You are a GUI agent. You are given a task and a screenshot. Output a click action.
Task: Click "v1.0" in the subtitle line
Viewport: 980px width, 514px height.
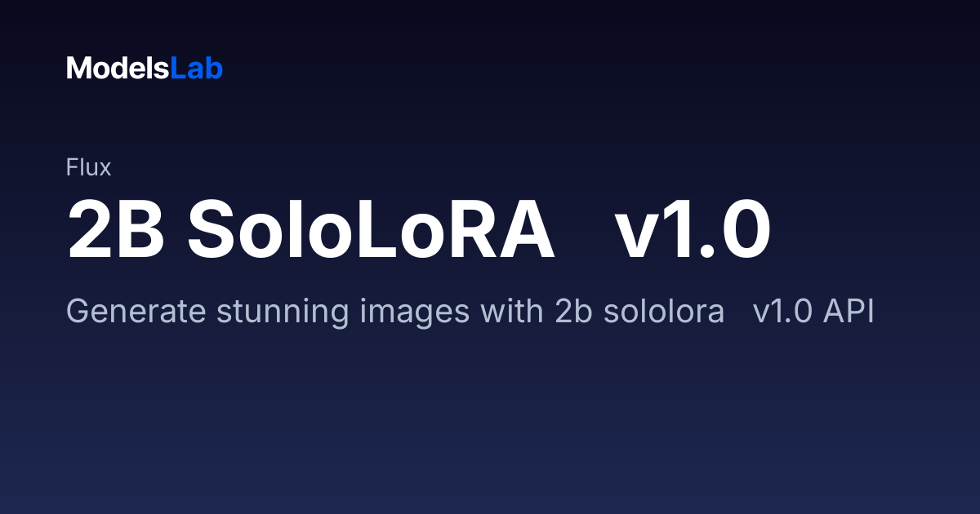785,312
